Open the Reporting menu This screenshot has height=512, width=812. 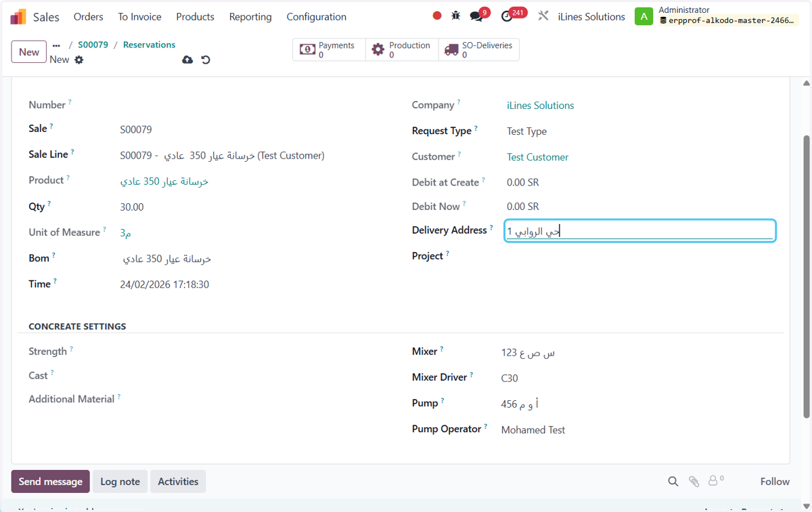[250, 16]
